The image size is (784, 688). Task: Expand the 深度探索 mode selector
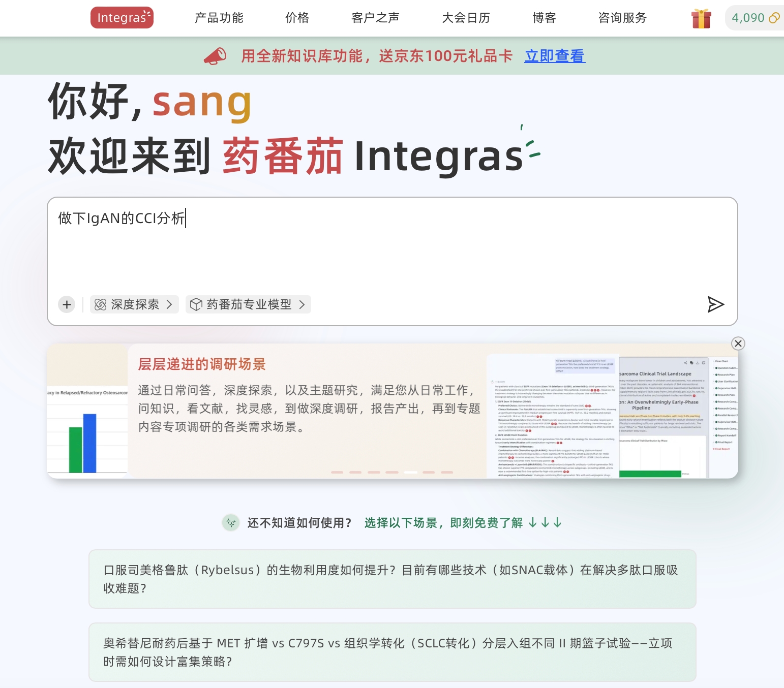pyautogui.click(x=134, y=304)
